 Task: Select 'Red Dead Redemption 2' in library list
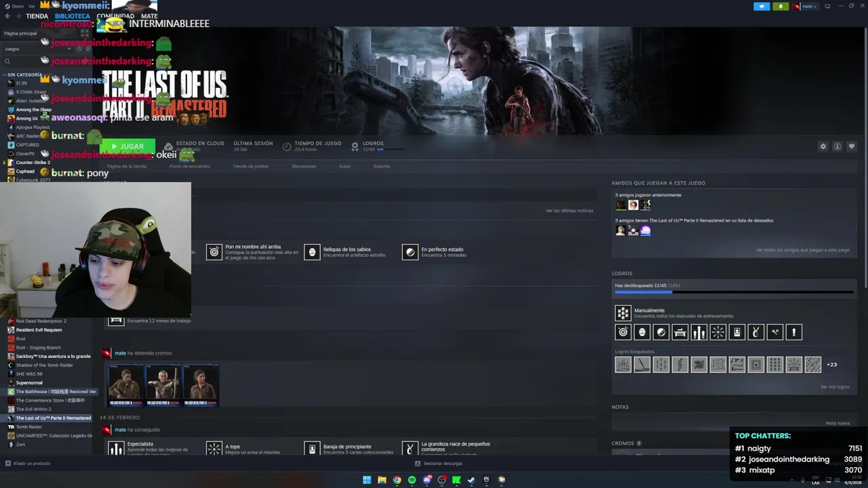pyautogui.click(x=41, y=321)
